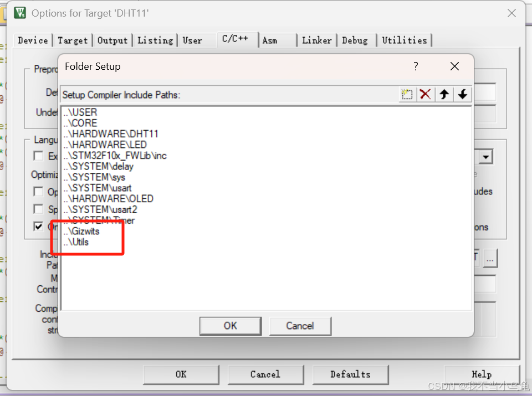The image size is (532, 396).
Task: Switch to the Device tab
Action: pyautogui.click(x=33, y=40)
